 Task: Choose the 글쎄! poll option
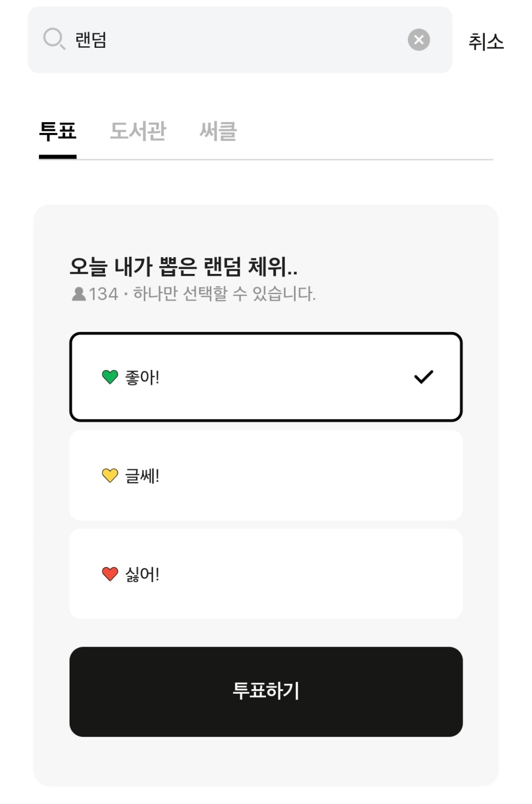pos(265,475)
